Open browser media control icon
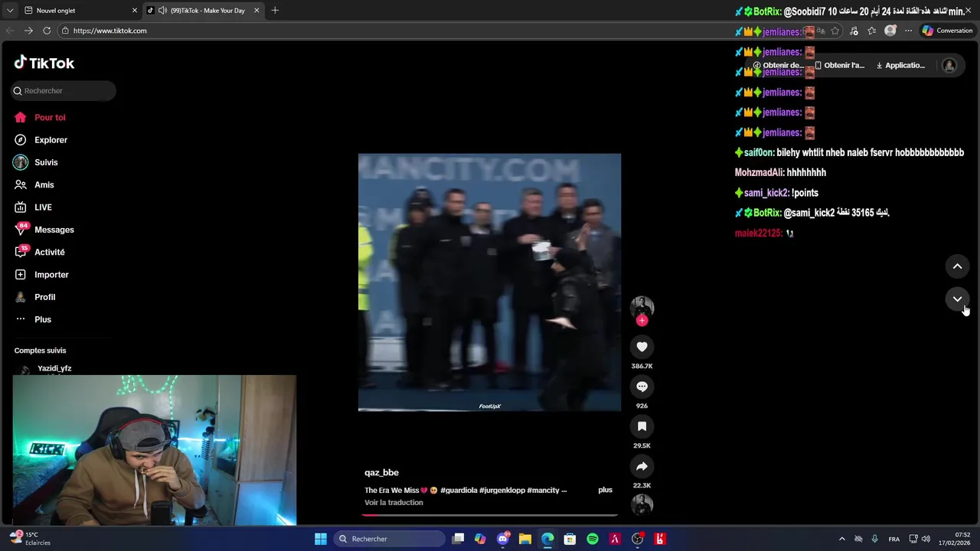 (854, 31)
